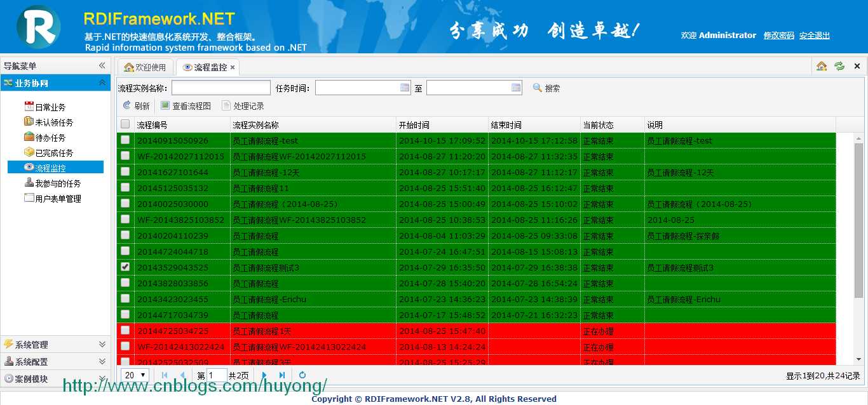Close the 流程监控 tab
868x405 pixels.
click(233, 67)
